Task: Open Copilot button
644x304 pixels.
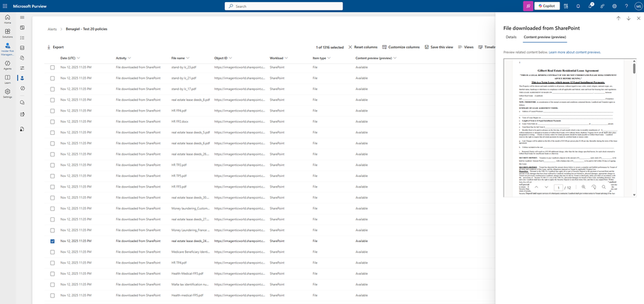Action: pyautogui.click(x=547, y=6)
